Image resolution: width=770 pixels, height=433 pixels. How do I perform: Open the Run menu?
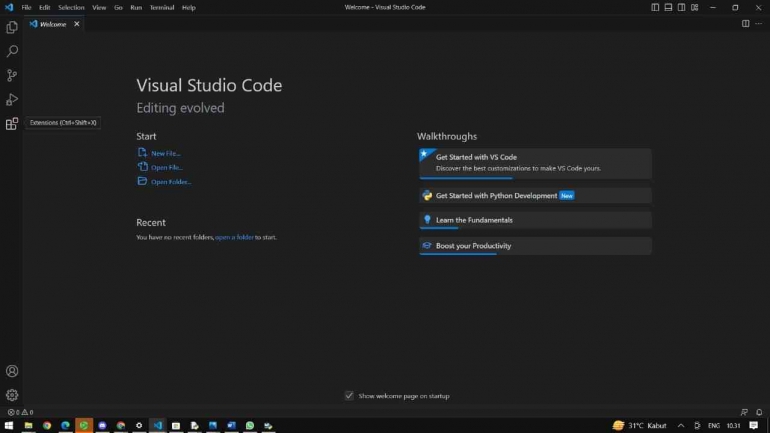136,7
